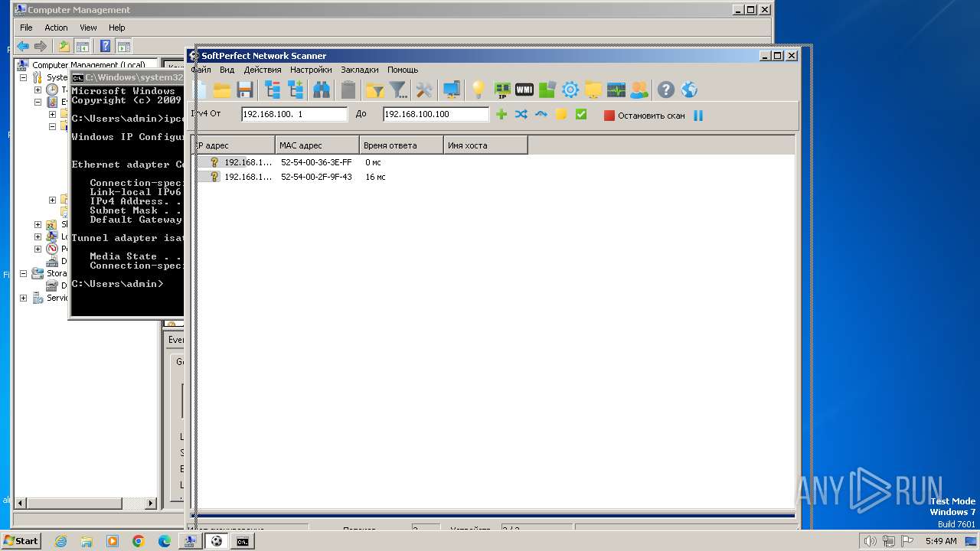Pause the scan with pause icon
Image resolution: width=980 pixels, height=551 pixels.
click(698, 116)
